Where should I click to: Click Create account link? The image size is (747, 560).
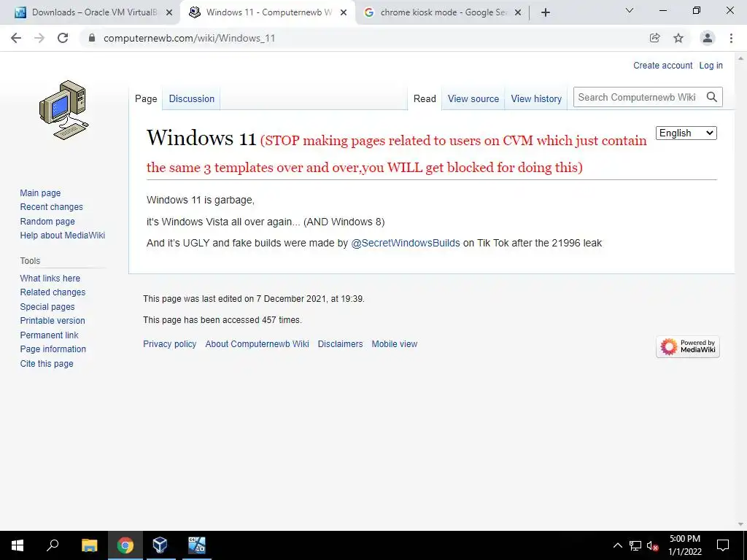point(662,66)
